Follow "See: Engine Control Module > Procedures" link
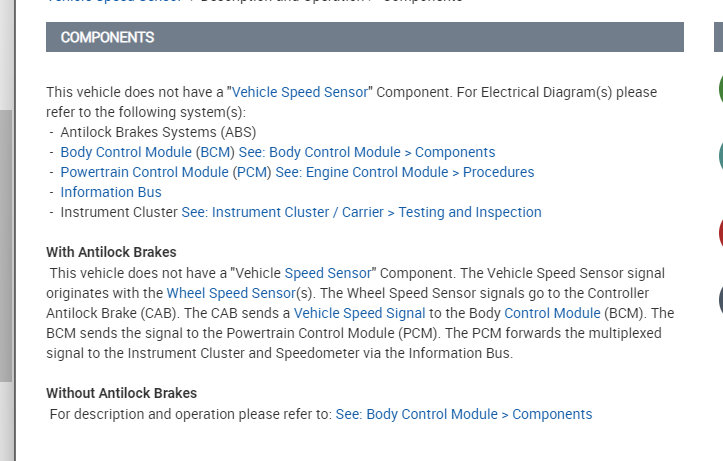Screen dimensions: 723x461 (405, 172)
